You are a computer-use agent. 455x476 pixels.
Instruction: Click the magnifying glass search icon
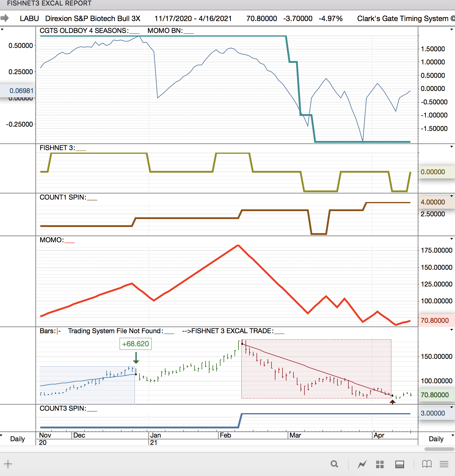[334, 464]
